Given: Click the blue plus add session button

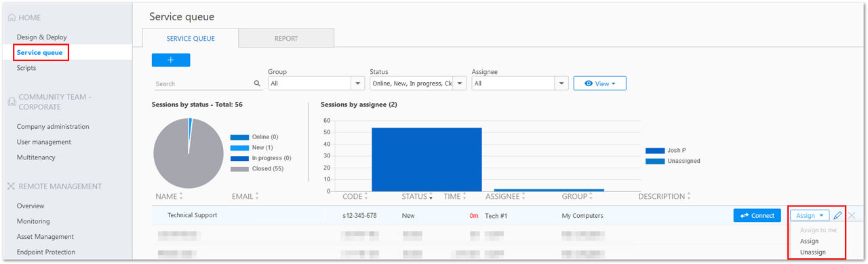Looking at the screenshot, I should [171, 60].
